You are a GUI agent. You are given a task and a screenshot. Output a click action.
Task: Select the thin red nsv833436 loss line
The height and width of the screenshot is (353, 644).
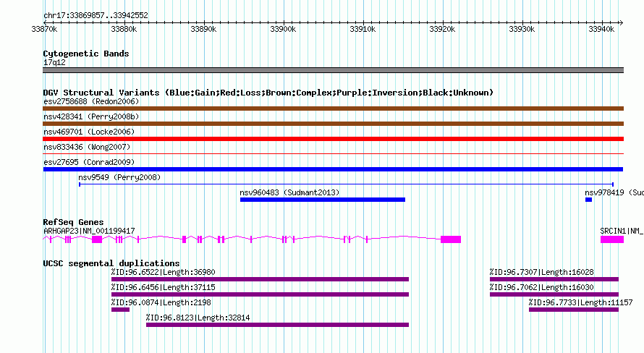click(333, 154)
